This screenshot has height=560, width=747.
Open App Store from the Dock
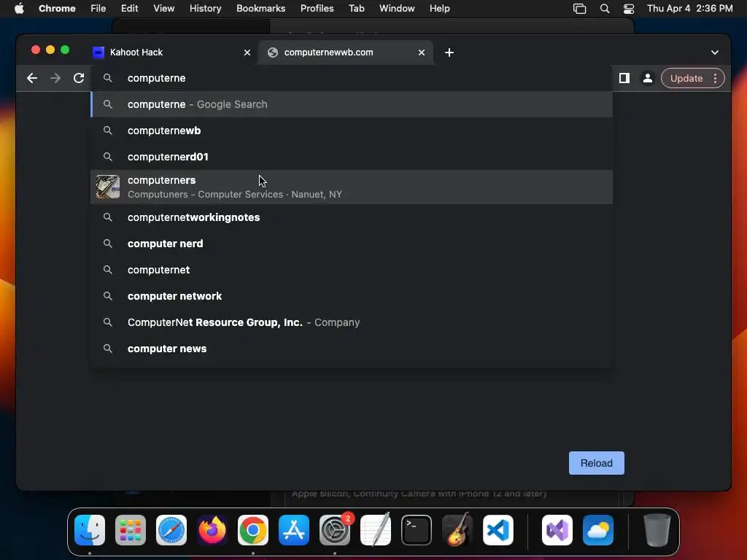coord(294,530)
